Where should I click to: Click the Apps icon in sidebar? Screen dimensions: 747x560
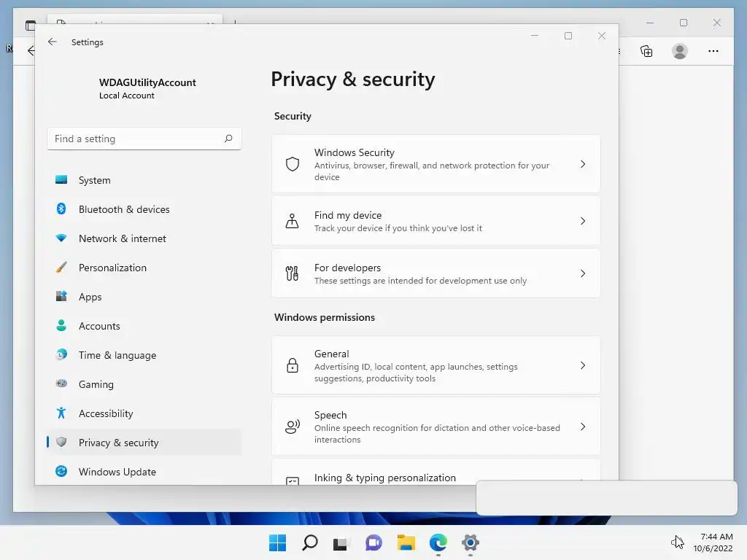61,296
